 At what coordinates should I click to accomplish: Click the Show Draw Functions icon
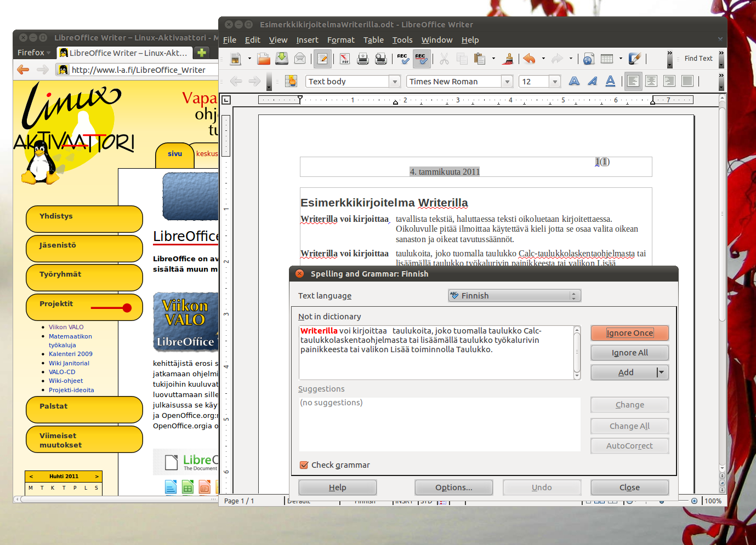click(x=635, y=59)
